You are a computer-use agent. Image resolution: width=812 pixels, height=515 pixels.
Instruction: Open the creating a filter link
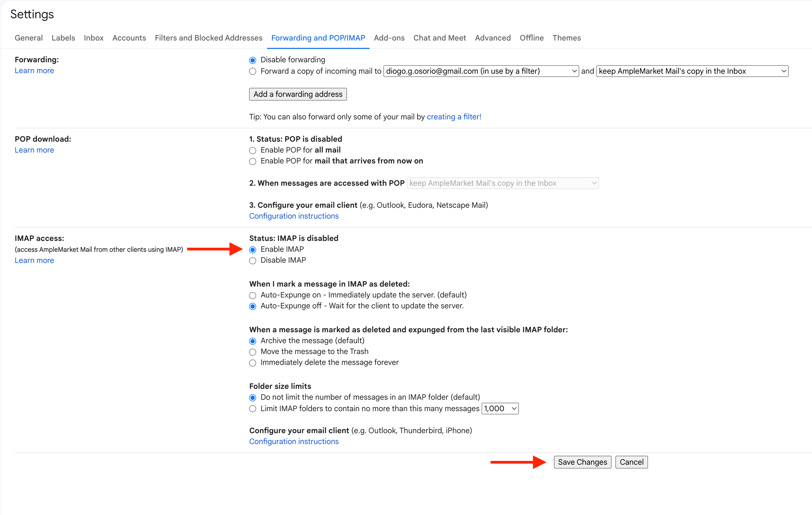[454, 117]
